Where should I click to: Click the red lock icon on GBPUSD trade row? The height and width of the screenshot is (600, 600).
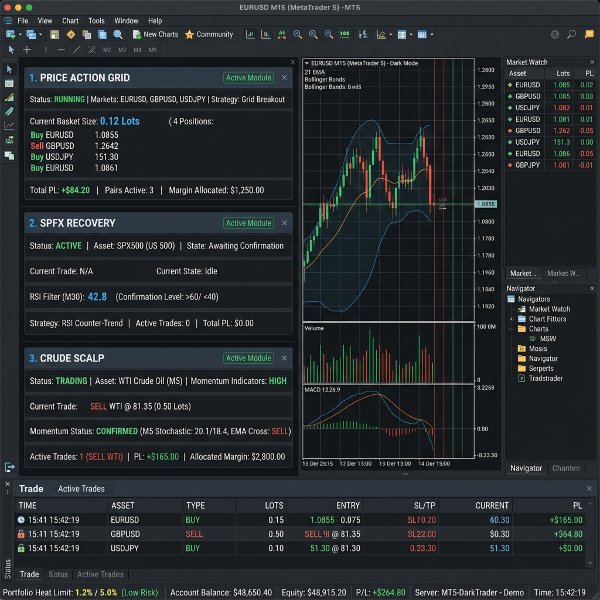click(21, 534)
